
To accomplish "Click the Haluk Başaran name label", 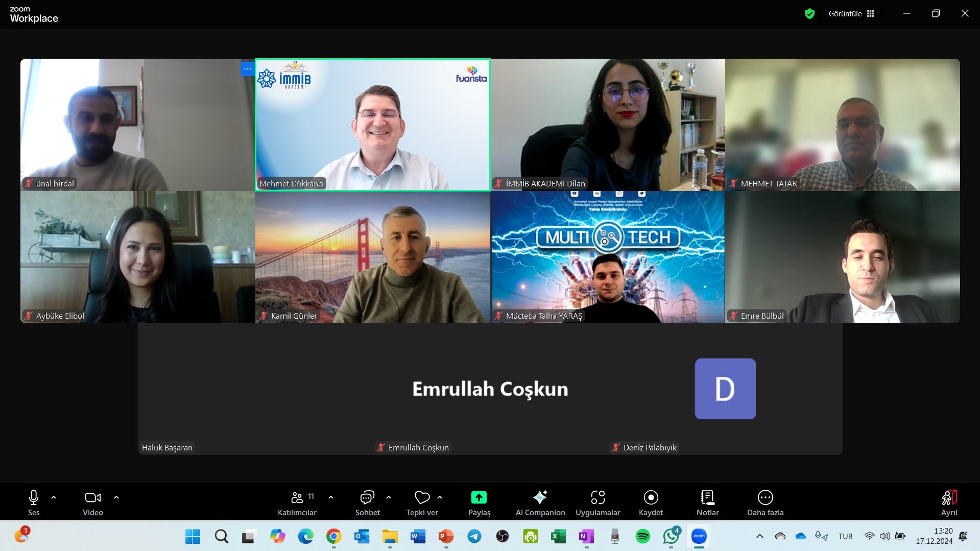I will coord(167,447).
